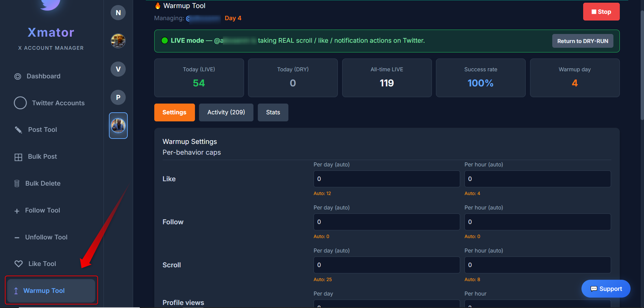Click the "Follow" behavior row label
Image resolution: width=644 pixels, height=308 pixels.
[173, 222]
